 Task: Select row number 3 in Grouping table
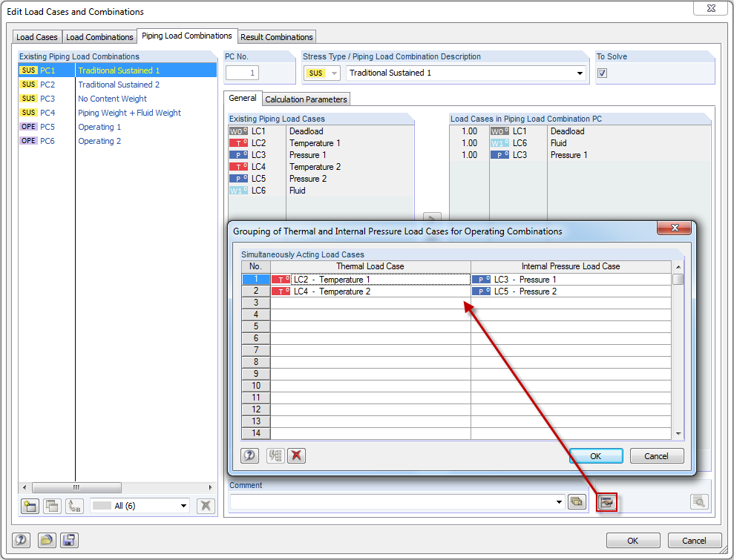255,303
